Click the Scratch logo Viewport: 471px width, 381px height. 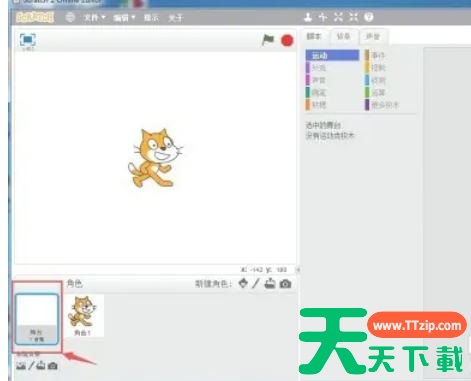pos(35,17)
